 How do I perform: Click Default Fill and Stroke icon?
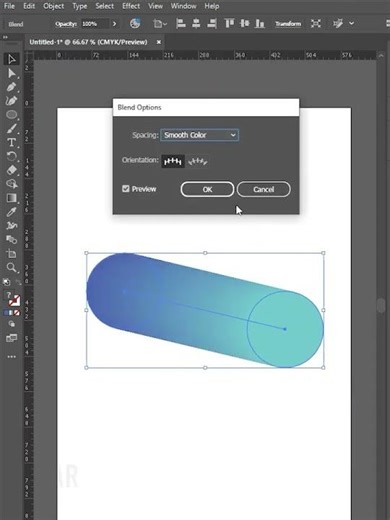coord(6,282)
